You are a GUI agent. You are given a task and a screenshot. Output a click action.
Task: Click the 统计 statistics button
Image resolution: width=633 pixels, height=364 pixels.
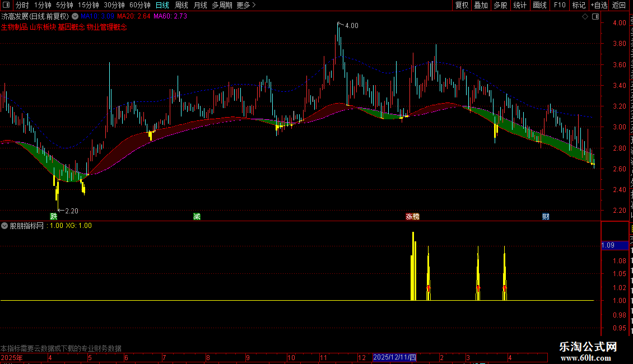(x=519, y=5)
